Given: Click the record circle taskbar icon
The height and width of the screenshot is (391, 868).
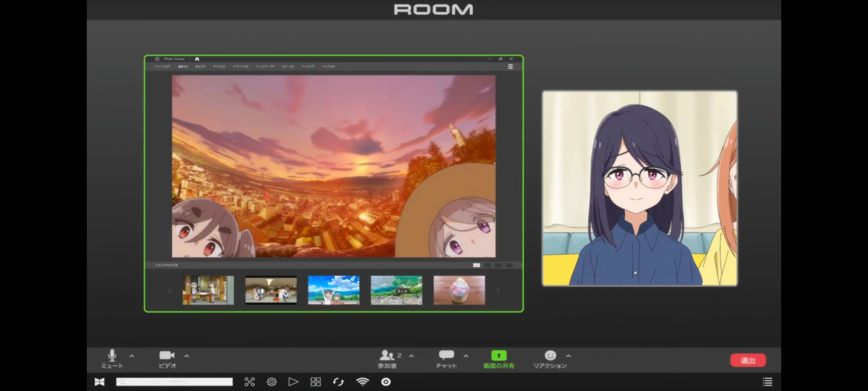Looking at the screenshot, I should pos(386,382).
